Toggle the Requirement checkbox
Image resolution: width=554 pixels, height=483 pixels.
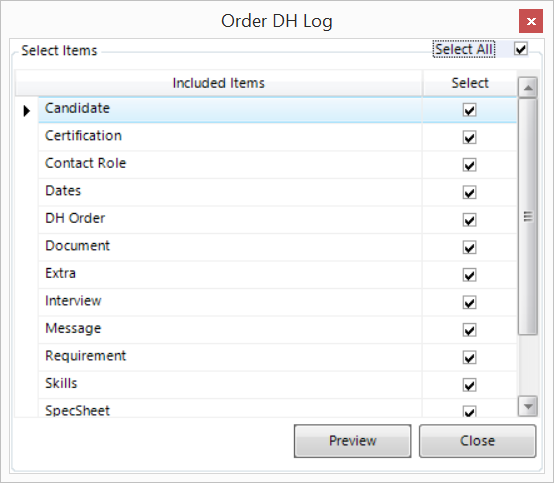469,358
